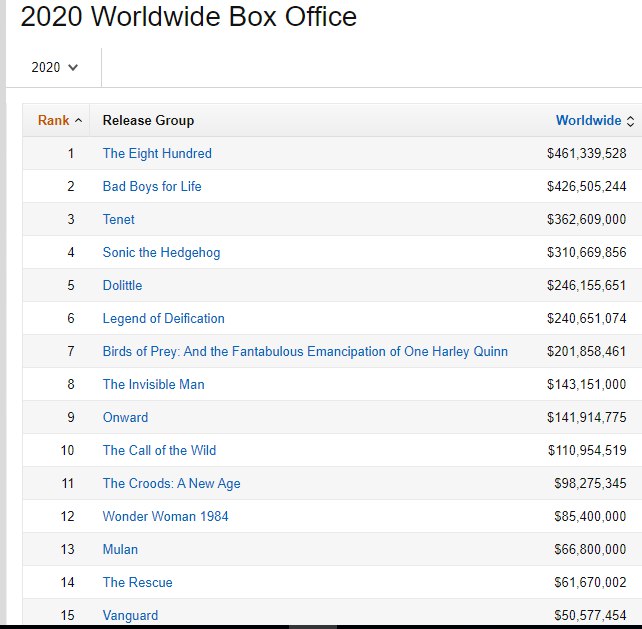This screenshot has height=629, width=642.
Task: Select Wonder Woman 1984 link
Action: tap(165, 517)
